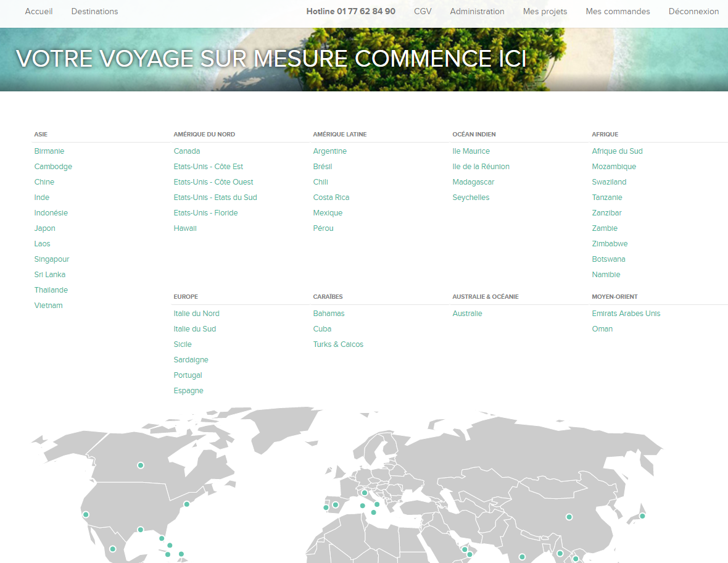Open the Destinations menu

[x=95, y=11]
